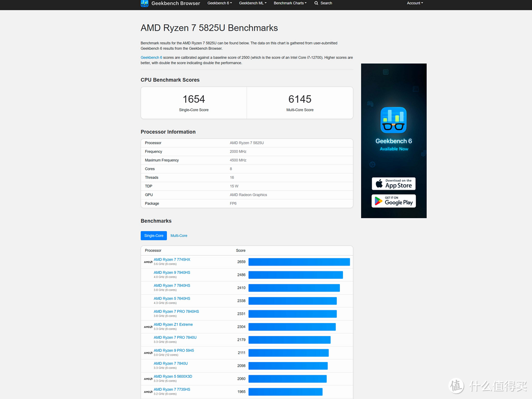Click the 2659 score bar for Ryzen 7 7745HX

[299, 262]
